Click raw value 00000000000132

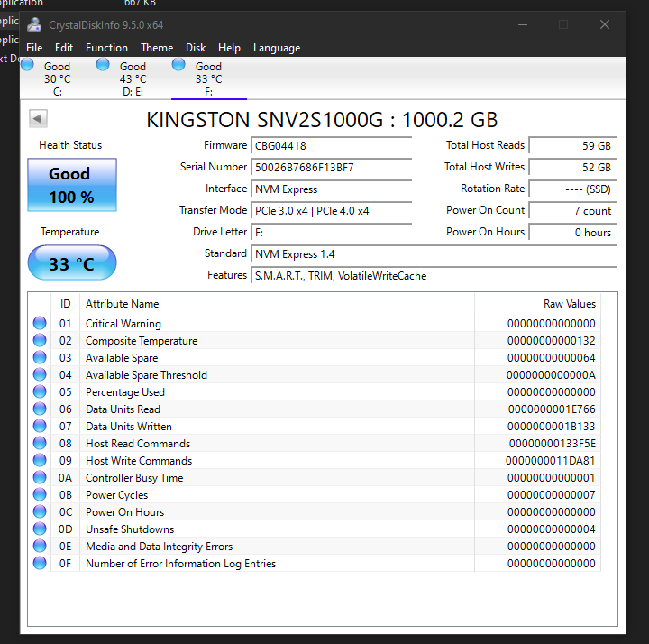coord(552,340)
